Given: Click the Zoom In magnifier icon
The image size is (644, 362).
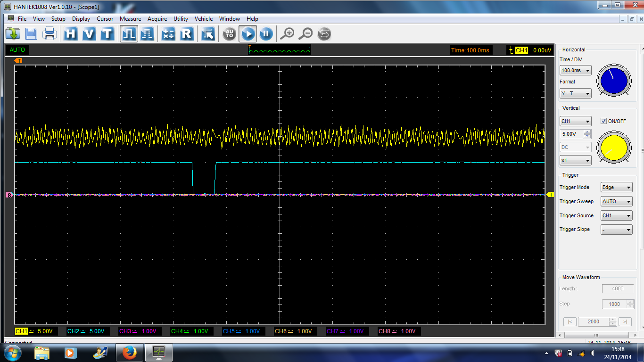Looking at the screenshot, I should pyautogui.click(x=288, y=33).
